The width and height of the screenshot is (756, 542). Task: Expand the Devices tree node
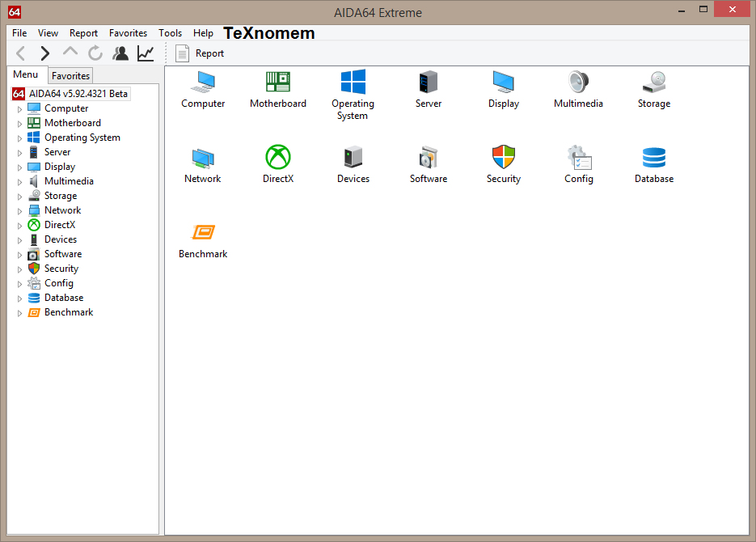pos(19,240)
